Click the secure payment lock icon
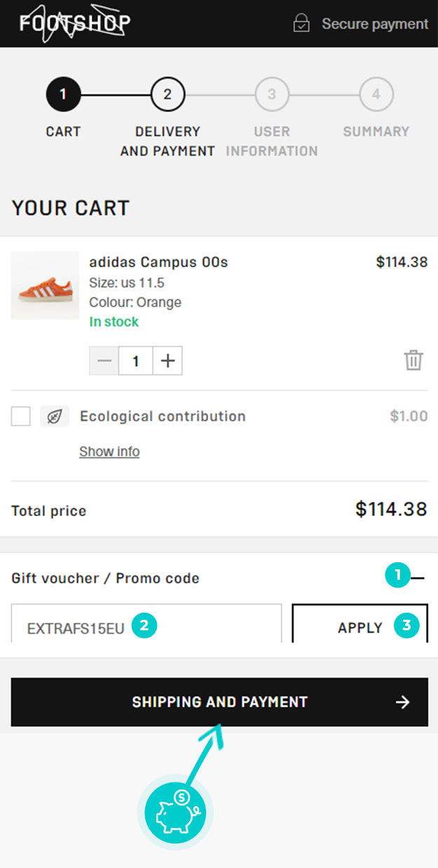Image resolution: width=438 pixels, height=868 pixels. 301,24
